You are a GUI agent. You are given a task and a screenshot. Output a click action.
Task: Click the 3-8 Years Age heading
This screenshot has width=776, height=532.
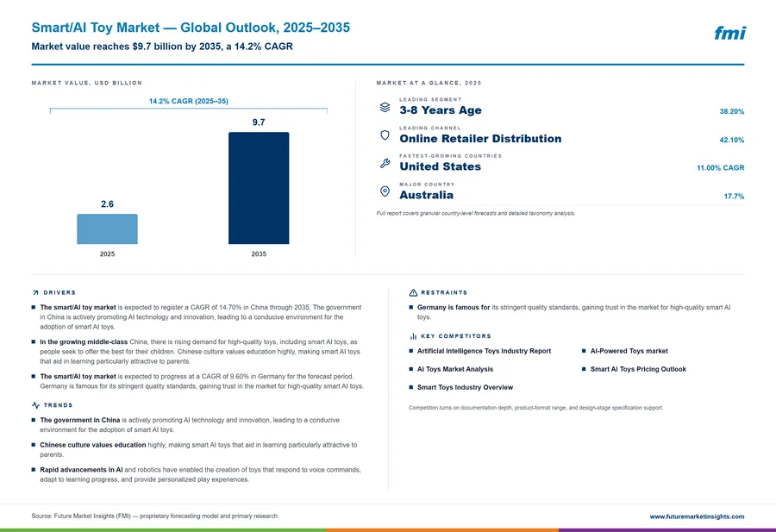[441, 110]
